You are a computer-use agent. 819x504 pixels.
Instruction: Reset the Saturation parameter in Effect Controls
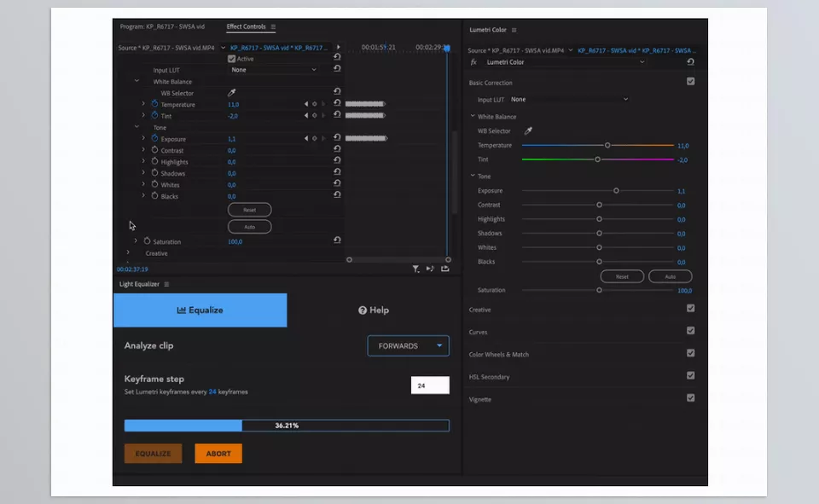(x=337, y=240)
